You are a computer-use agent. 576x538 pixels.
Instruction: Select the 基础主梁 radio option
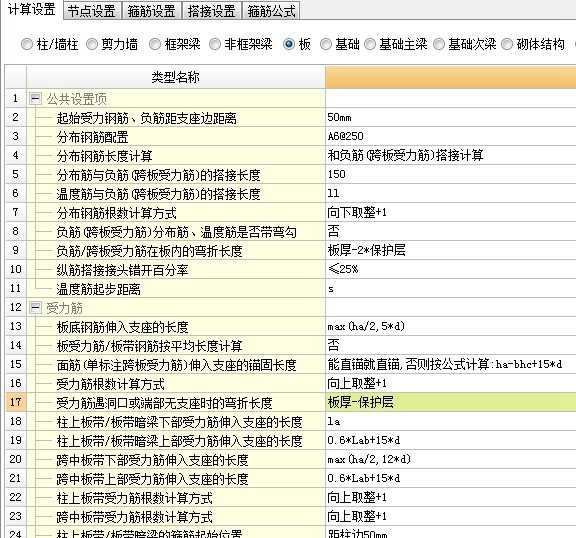pos(370,44)
